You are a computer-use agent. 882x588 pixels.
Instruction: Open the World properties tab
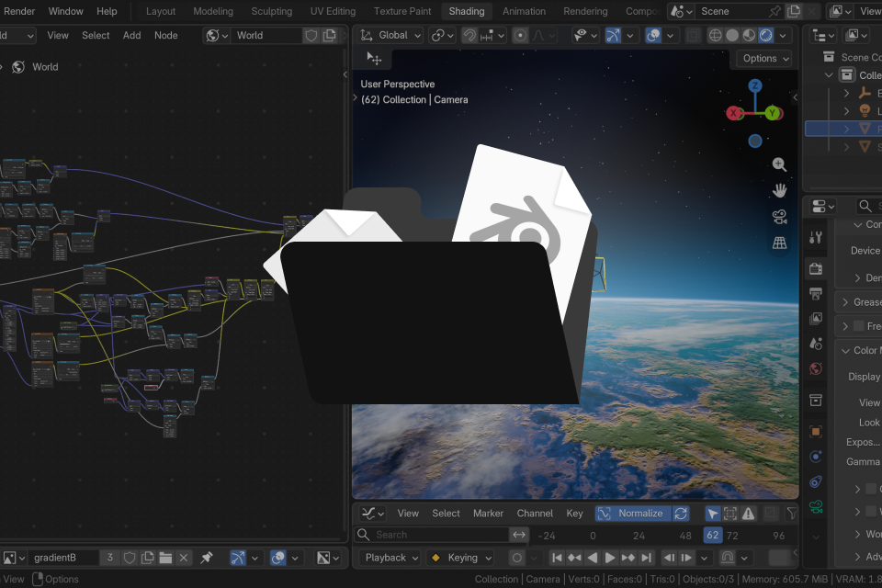coord(816,368)
